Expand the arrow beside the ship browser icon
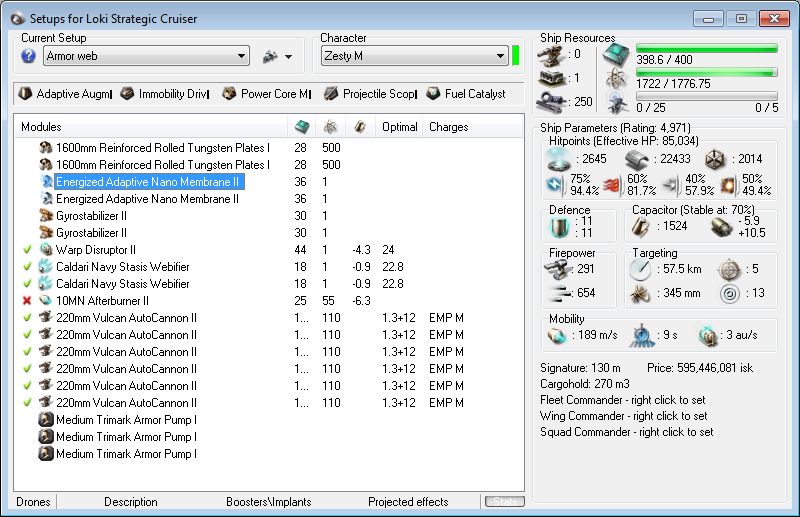 click(x=289, y=57)
